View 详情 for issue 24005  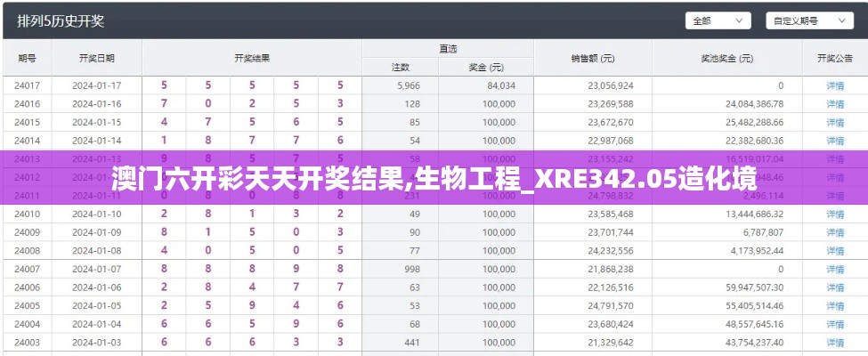tap(834, 306)
